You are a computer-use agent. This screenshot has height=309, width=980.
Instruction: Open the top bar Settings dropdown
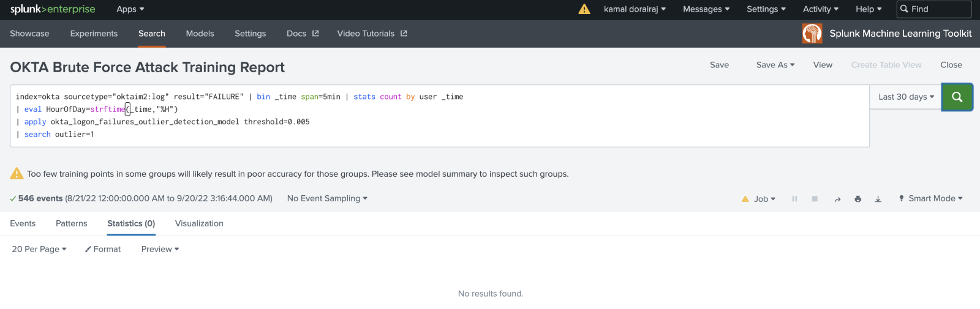point(766,9)
